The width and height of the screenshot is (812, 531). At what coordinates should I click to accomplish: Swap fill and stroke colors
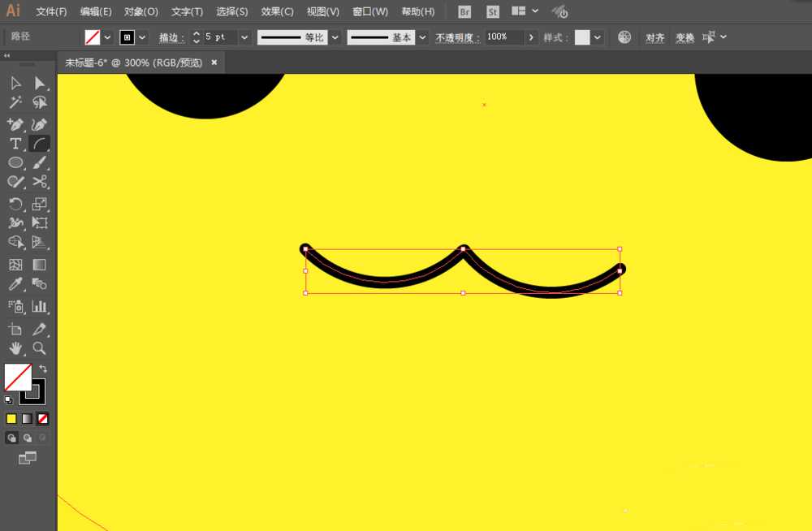point(43,369)
